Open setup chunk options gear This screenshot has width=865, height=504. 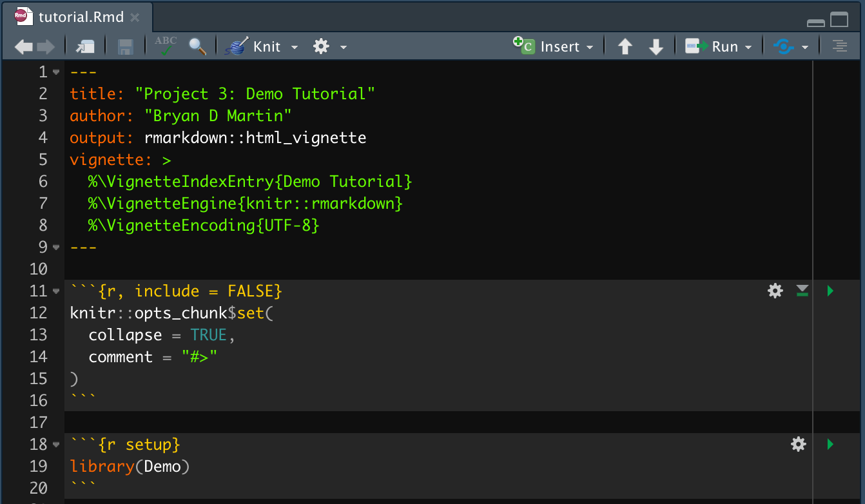tap(799, 444)
